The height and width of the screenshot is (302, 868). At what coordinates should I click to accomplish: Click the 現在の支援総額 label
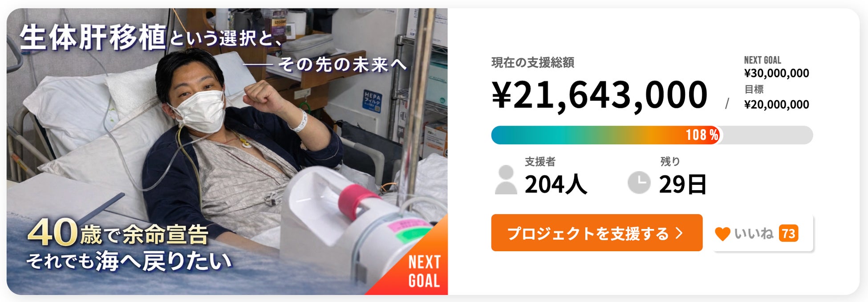533,63
